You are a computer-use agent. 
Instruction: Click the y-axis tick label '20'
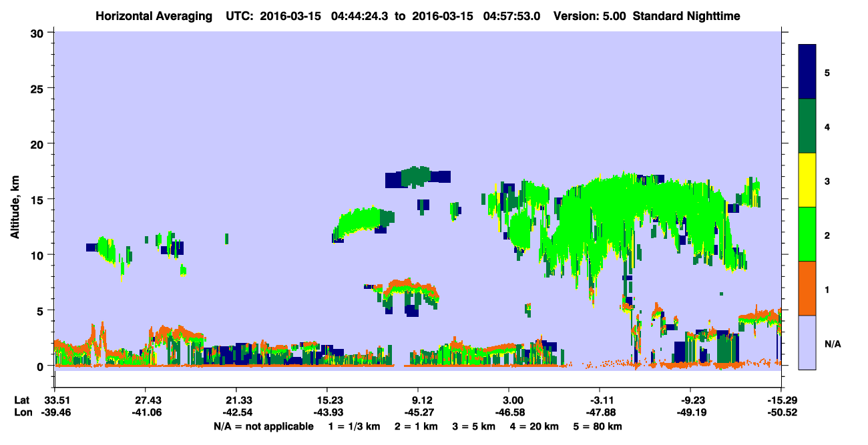[39, 143]
